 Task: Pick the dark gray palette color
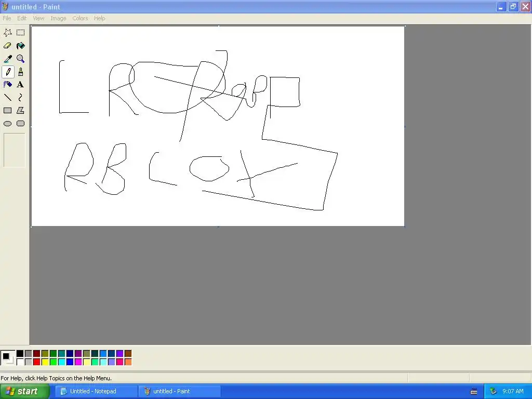click(29, 354)
